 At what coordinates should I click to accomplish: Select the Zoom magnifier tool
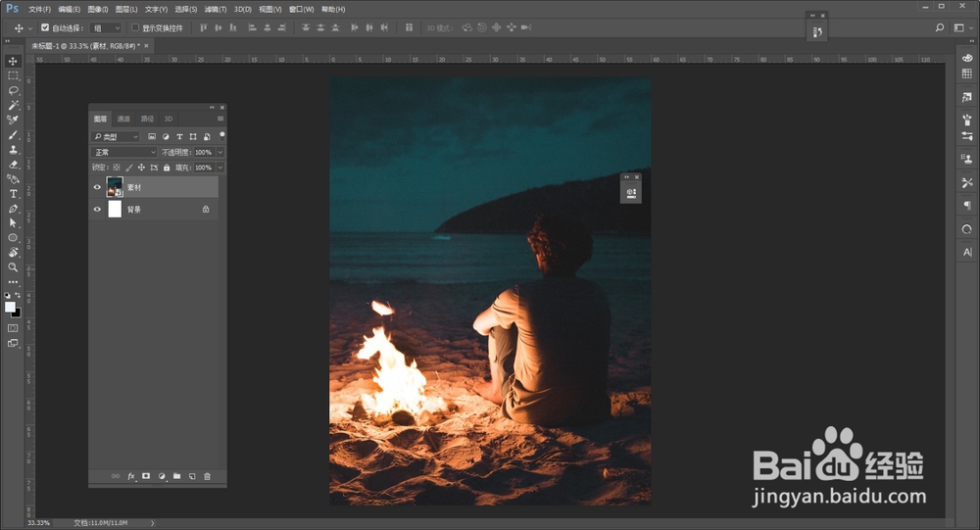(13, 267)
